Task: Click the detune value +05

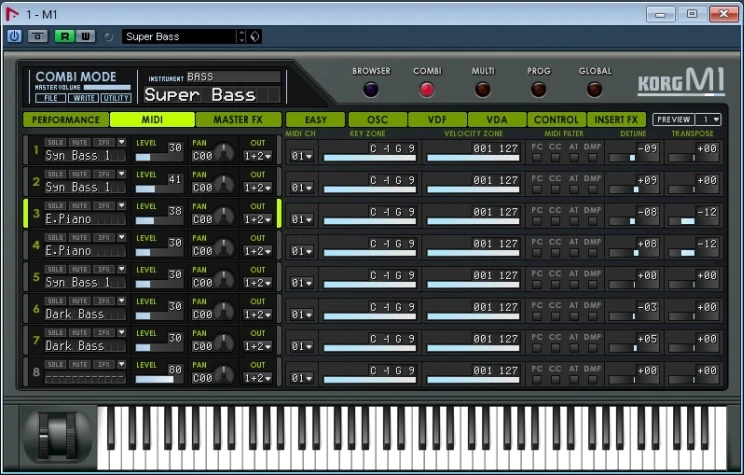Action: [x=647, y=339]
